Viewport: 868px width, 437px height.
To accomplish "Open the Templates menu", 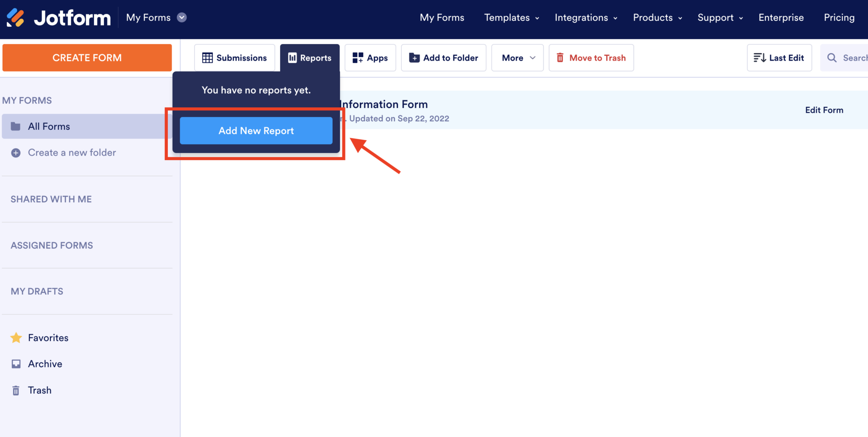I will pyautogui.click(x=507, y=17).
